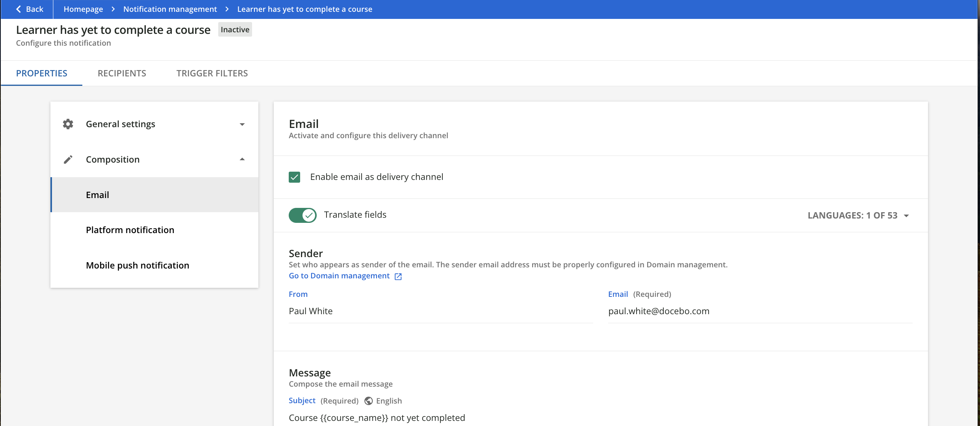Select Mobile push notification in the sidebar
Screen dimensions: 980x426
[x=154, y=265]
